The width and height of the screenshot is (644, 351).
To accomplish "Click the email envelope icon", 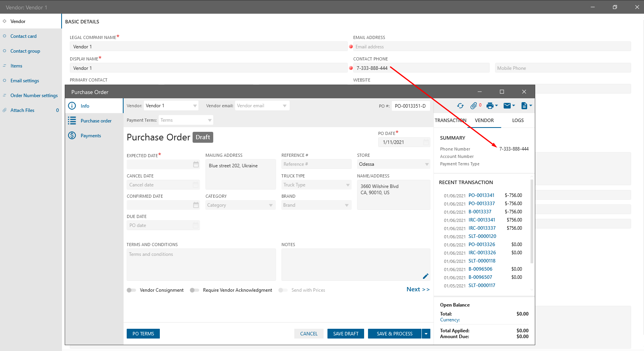I will point(507,106).
